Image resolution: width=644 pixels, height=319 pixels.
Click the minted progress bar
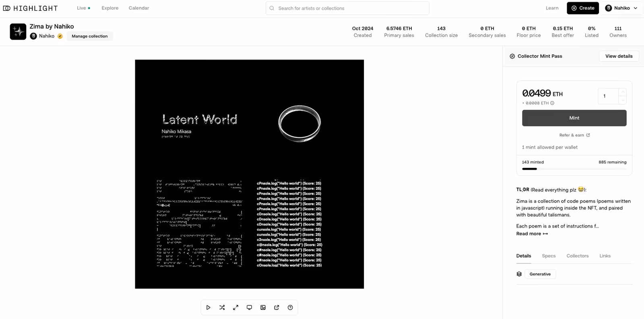pyautogui.click(x=574, y=169)
